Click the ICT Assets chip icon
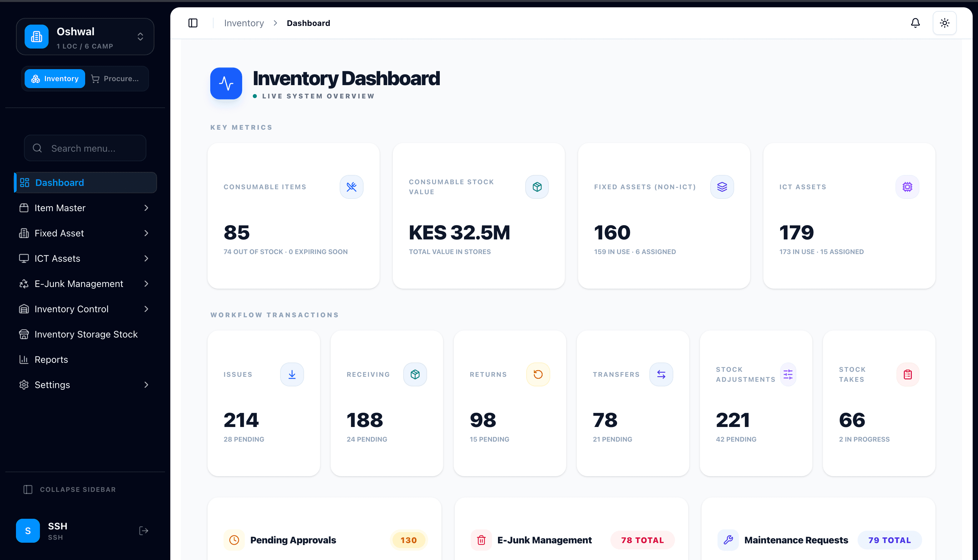Viewport: 978px width, 560px height. [x=907, y=187]
